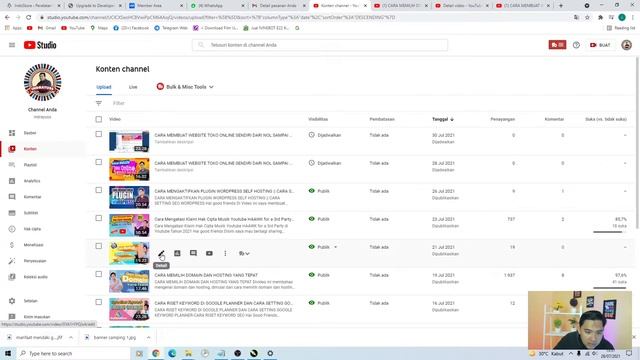The width and height of the screenshot is (640, 360).
Task: Open Gmail bookmark in bookmarks bar
Action: pos(47,28)
